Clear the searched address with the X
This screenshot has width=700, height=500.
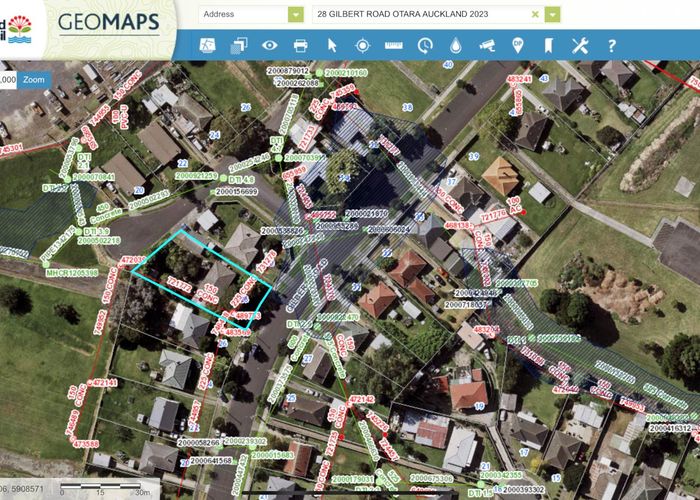[535, 14]
